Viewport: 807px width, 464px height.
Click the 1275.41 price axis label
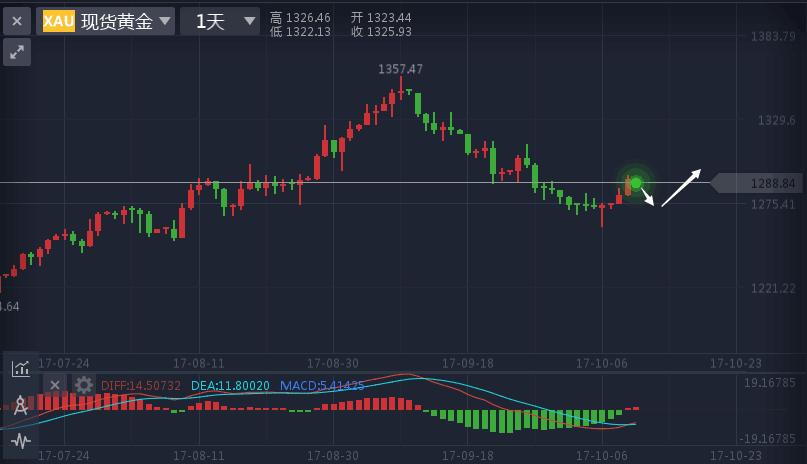[773, 204]
